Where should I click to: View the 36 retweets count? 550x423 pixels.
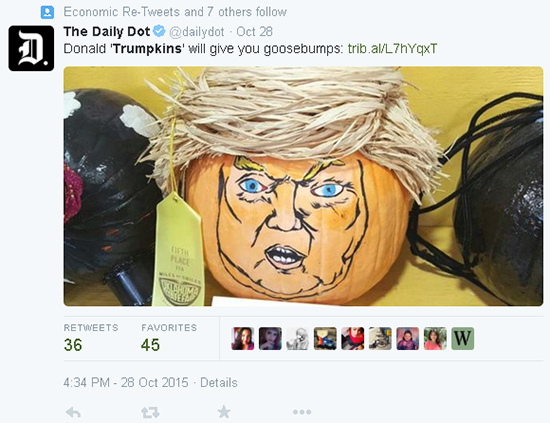(x=73, y=345)
